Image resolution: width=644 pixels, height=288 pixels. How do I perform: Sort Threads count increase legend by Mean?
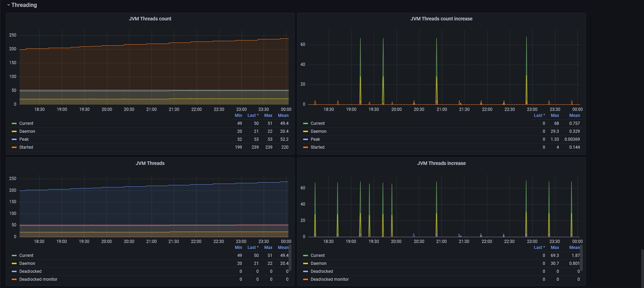click(x=574, y=115)
